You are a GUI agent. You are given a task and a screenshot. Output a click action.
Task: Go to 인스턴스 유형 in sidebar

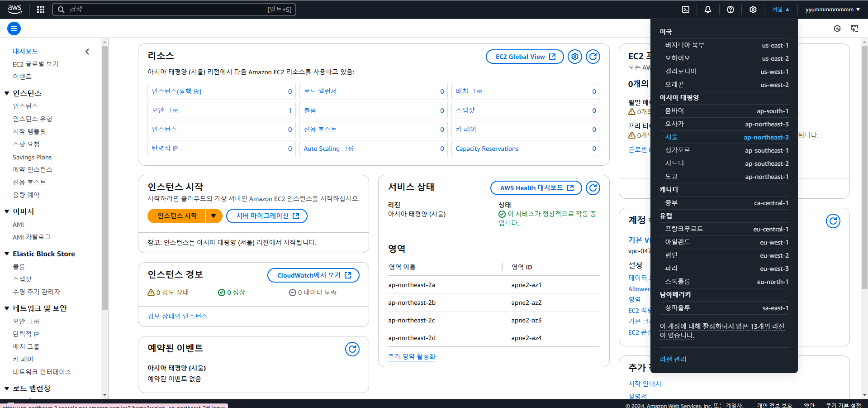pyautogui.click(x=33, y=119)
